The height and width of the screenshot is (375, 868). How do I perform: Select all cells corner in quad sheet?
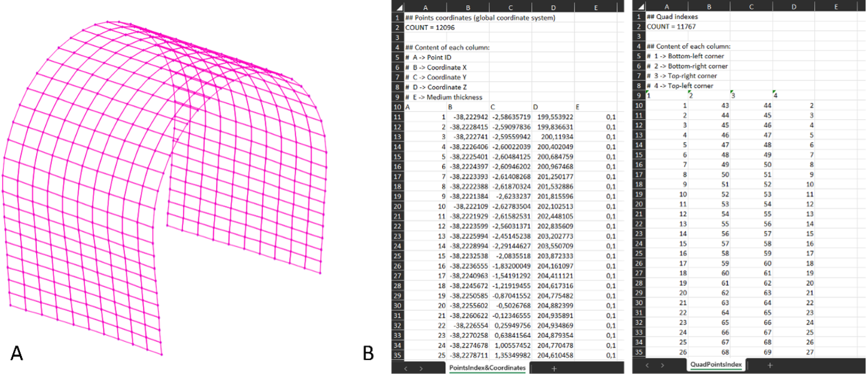point(639,6)
